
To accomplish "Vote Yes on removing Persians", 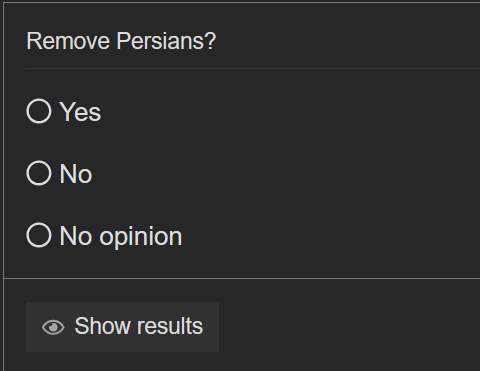I will (39, 111).
